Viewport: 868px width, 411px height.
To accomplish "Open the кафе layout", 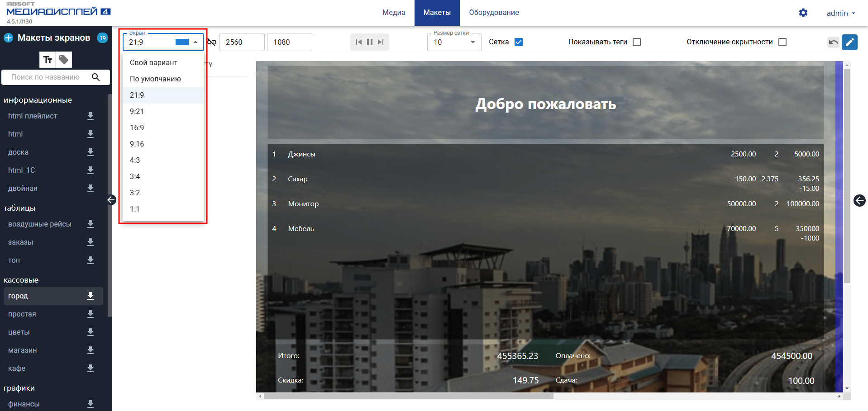I will pos(17,368).
